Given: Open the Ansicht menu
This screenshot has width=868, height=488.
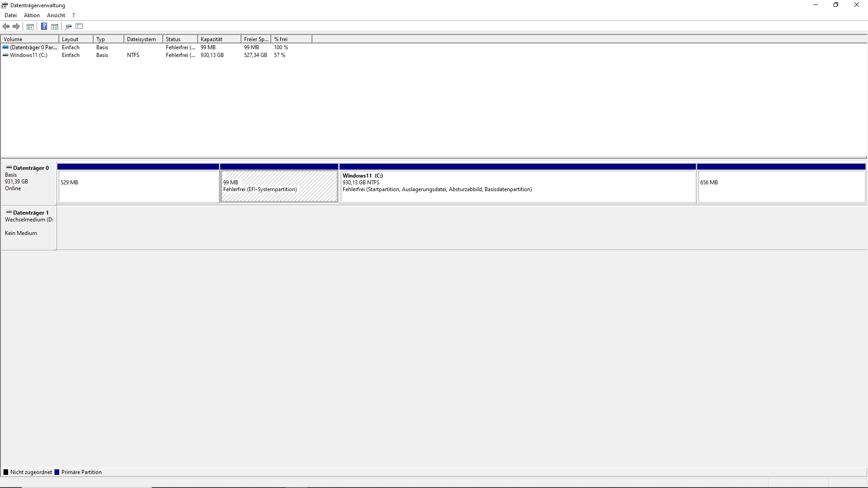Looking at the screenshot, I should click(56, 15).
